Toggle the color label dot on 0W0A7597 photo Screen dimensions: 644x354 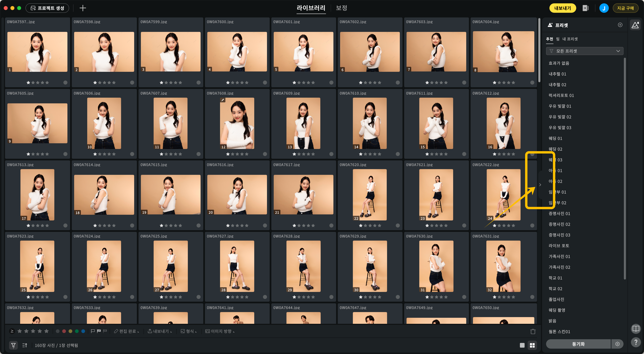65,83
